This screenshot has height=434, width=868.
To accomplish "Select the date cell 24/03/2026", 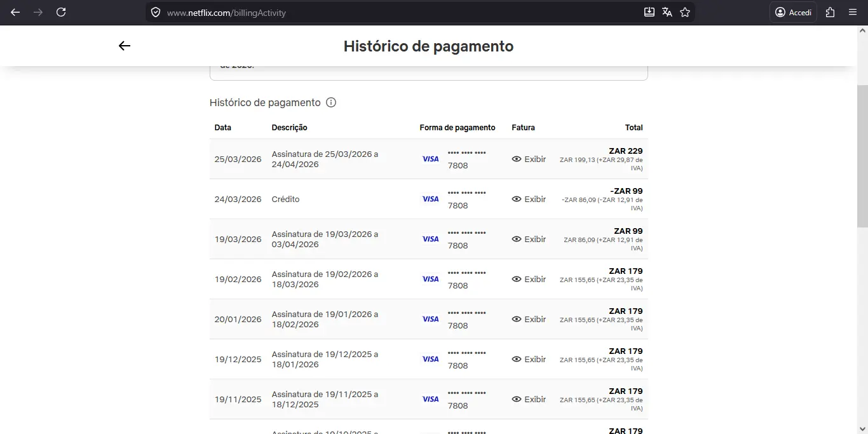I will point(238,199).
